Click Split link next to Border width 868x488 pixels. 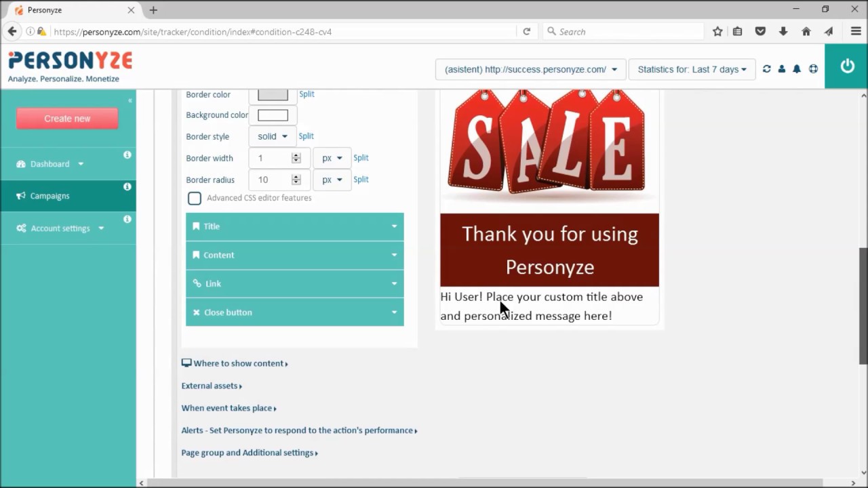[361, 158]
